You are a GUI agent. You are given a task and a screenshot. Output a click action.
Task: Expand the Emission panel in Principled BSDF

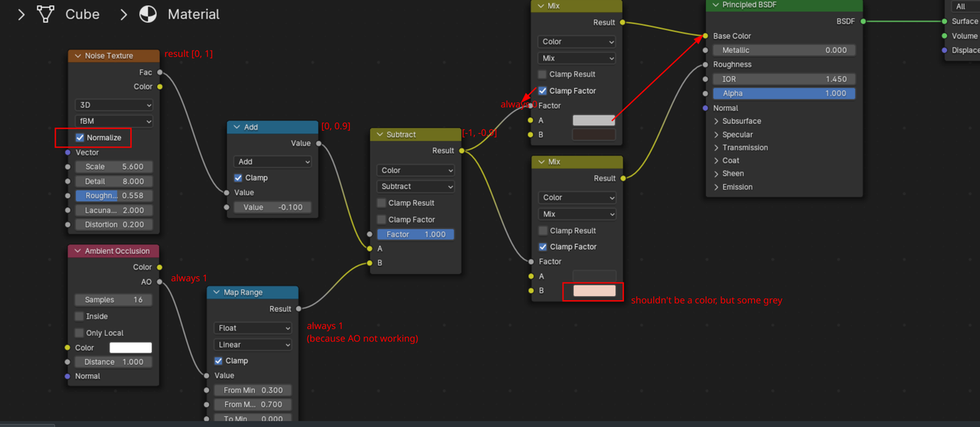tap(733, 187)
